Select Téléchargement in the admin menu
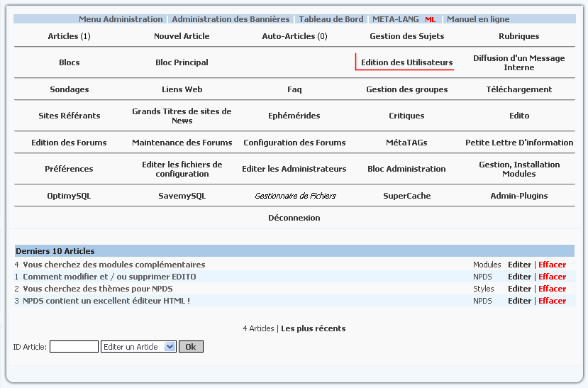This screenshot has height=388, width=588. [x=518, y=89]
